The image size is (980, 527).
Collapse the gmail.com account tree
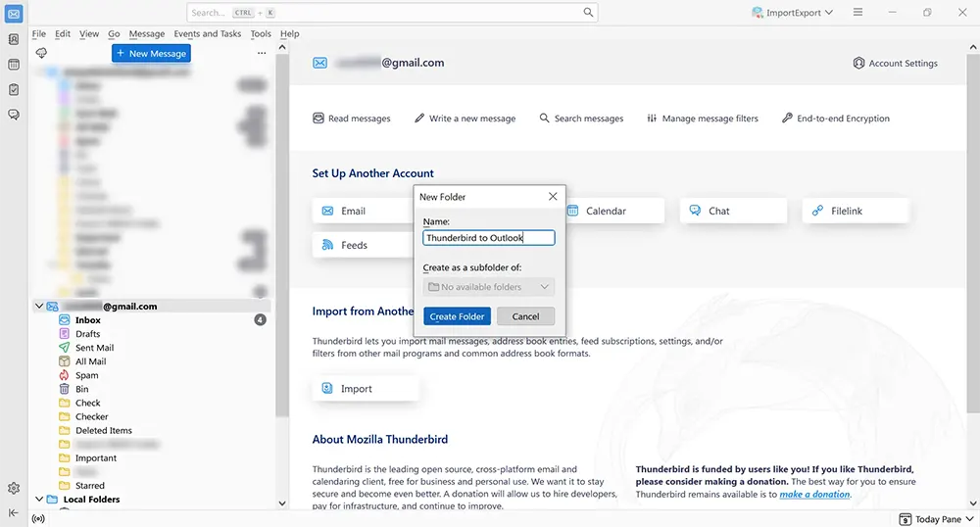point(39,306)
